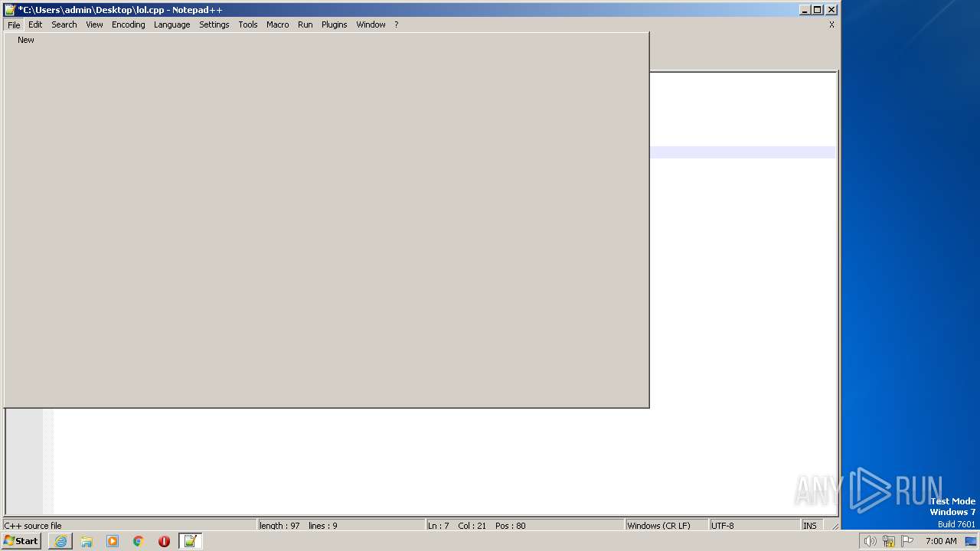The image size is (980, 551).
Task: Open network status tray icon
Action: [889, 541]
